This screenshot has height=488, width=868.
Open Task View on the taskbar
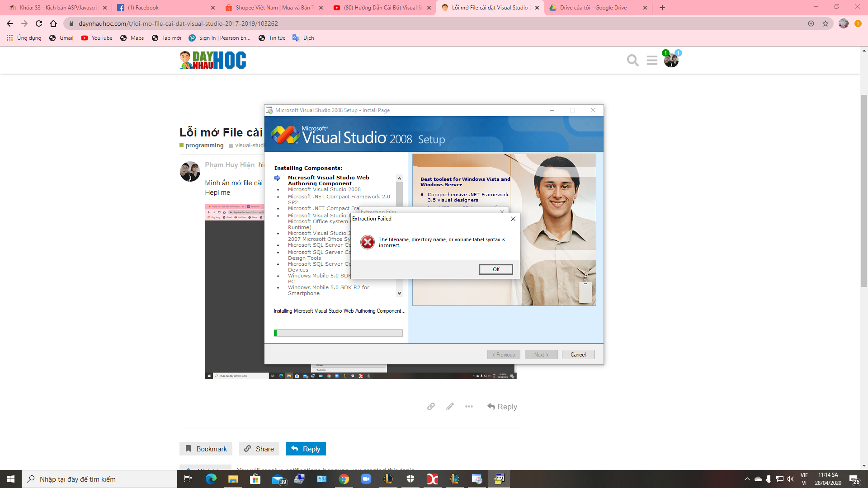coord(188,479)
